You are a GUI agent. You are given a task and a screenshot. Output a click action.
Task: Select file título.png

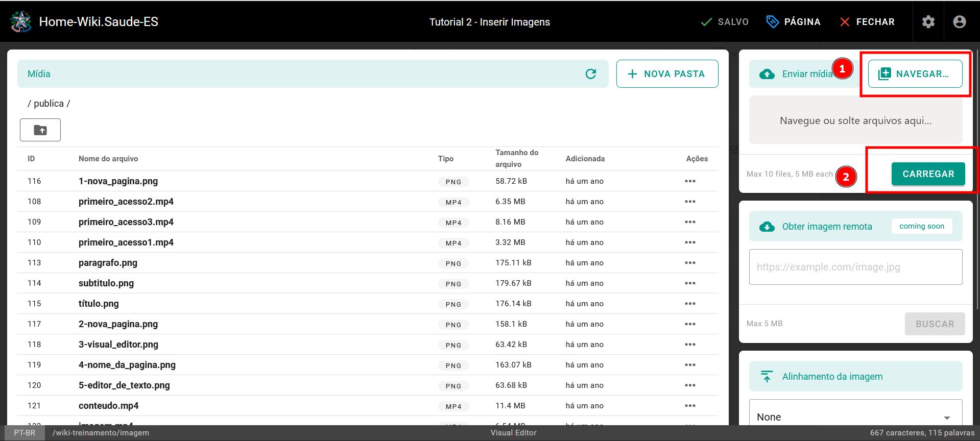(x=99, y=304)
